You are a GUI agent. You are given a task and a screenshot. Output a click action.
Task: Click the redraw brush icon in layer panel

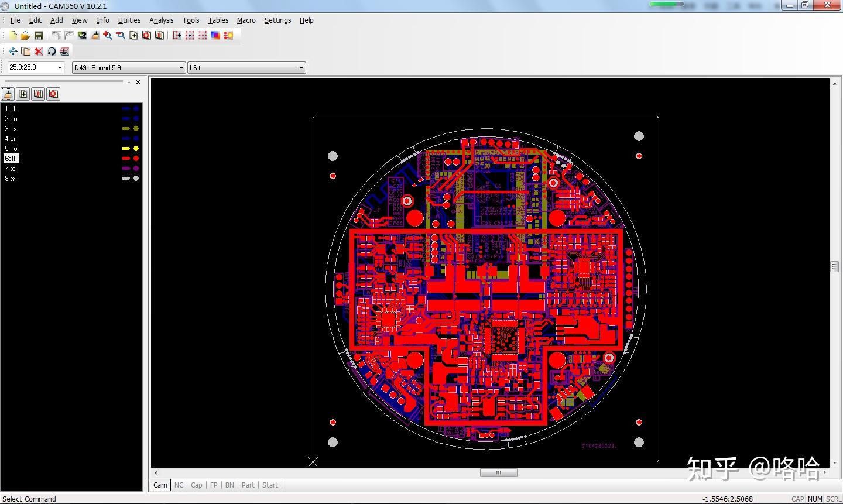click(x=8, y=94)
